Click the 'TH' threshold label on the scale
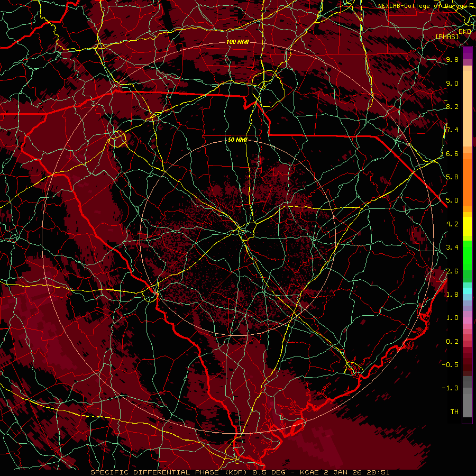The width and height of the screenshot is (476, 476). pyautogui.click(x=454, y=412)
